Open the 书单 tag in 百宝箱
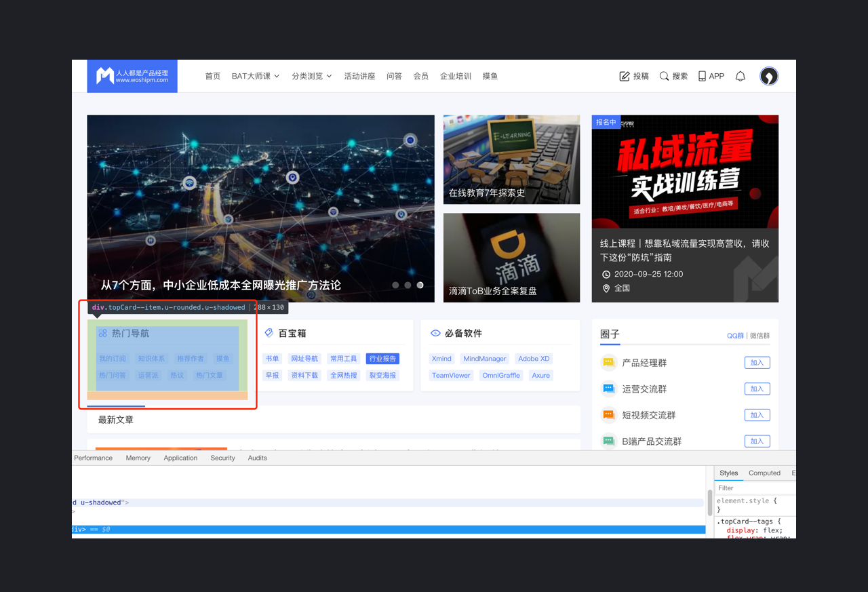Screen dimensions: 868x592 point(272,359)
